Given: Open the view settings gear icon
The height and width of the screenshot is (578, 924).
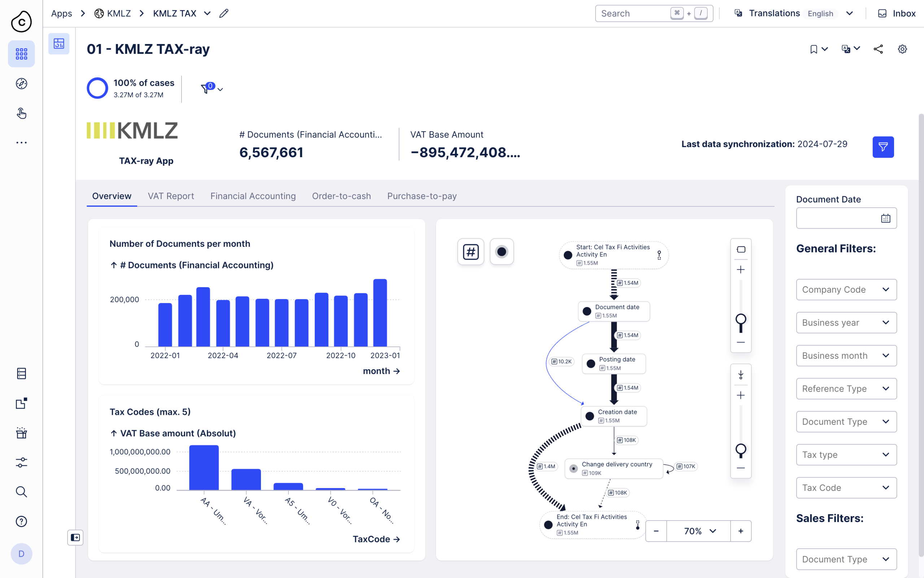Looking at the screenshot, I should tap(902, 49).
